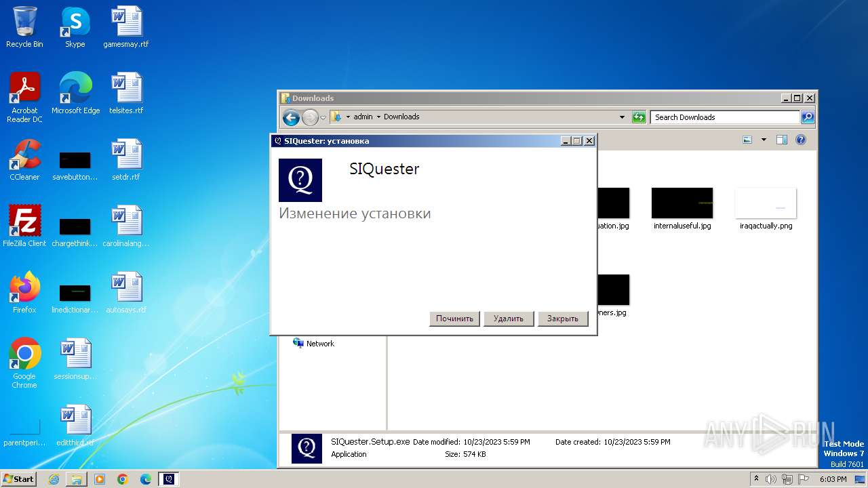Click the Back arrow in Downloads window

point(291,117)
